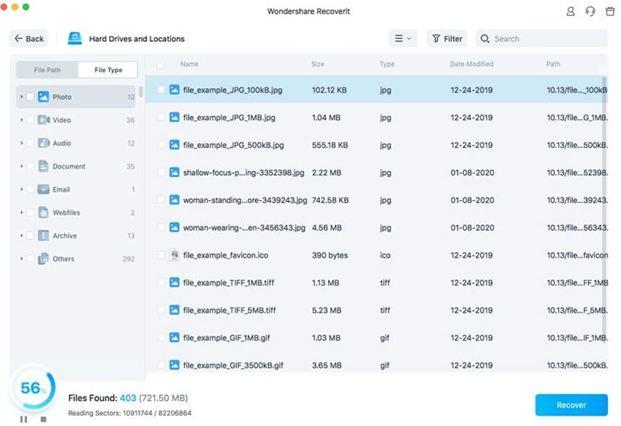The image size is (621, 426).
Task: Tick the select-all checkbox in header
Action: click(x=160, y=65)
